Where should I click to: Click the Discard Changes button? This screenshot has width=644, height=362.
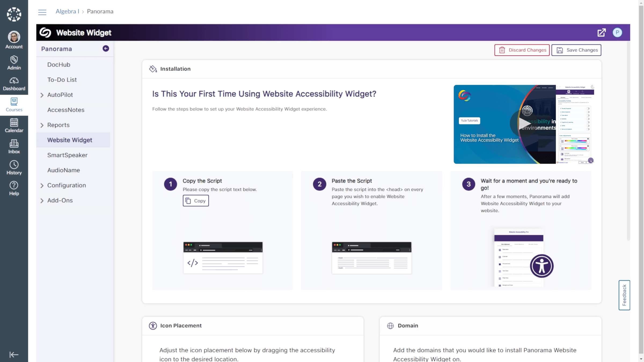(522, 50)
